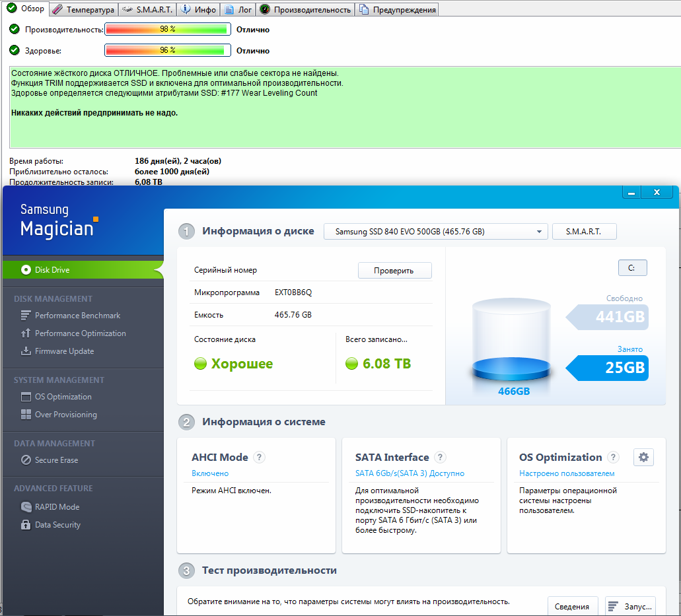The width and height of the screenshot is (681, 616).
Task: Click the более 1000 дня(ей) remaining value
Action: coord(172,172)
